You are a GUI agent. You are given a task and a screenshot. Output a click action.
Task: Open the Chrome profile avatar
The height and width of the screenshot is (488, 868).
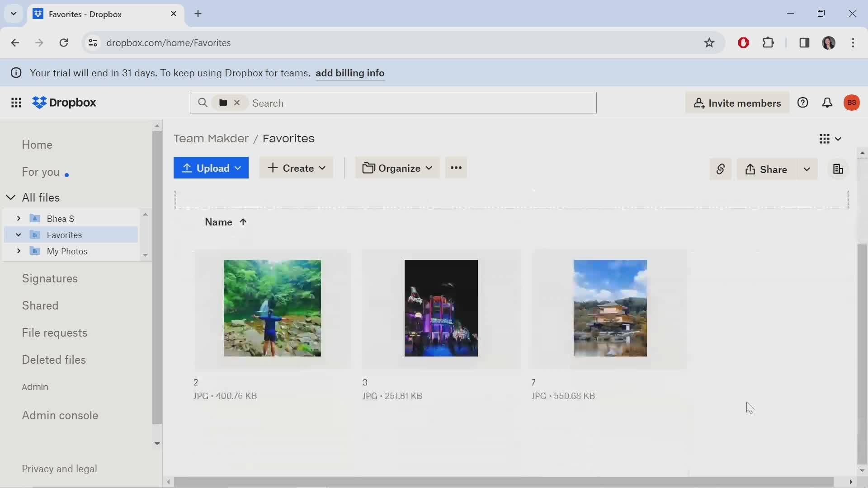[x=829, y=43]
